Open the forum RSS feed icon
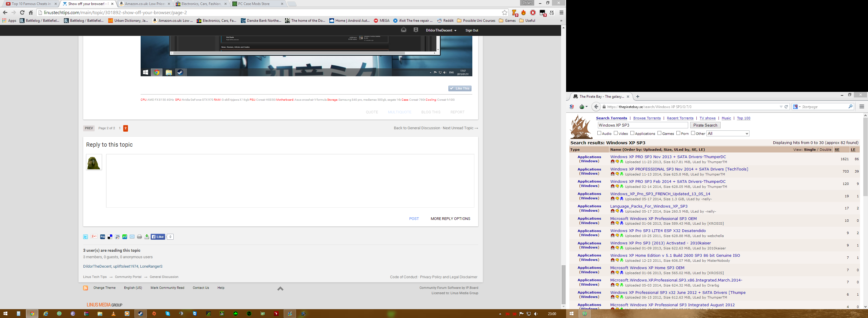The height and width of the screenshot is (318, 868). (86, 288)
